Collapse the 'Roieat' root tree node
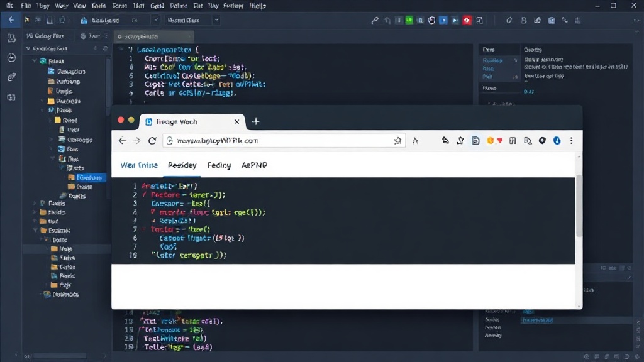 (35, 61)
